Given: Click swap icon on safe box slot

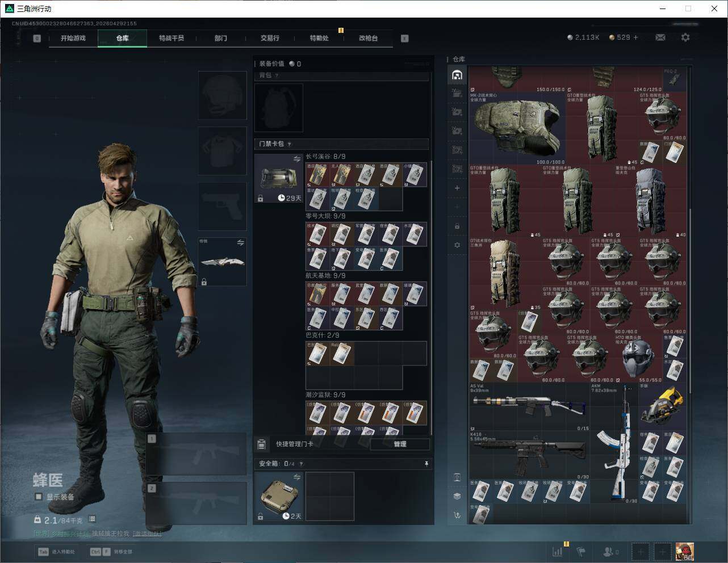Looking at the screenshot, I should click(x=296, y=477).
